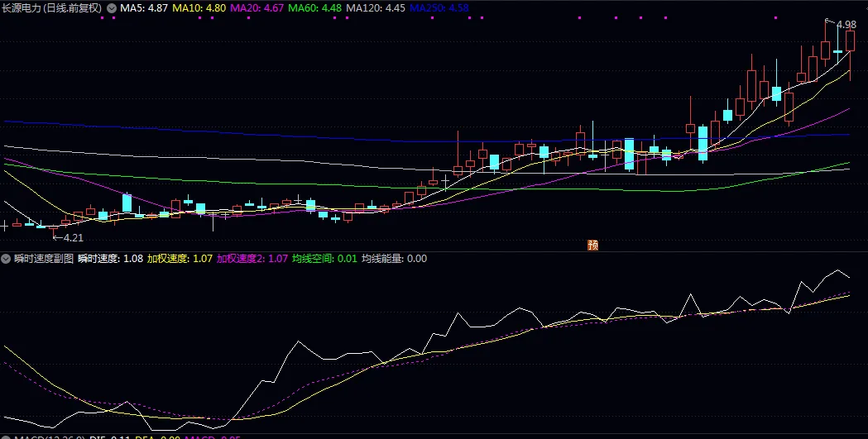
Task: Select the 均线能量: 0.00 label
Action: 394,258
